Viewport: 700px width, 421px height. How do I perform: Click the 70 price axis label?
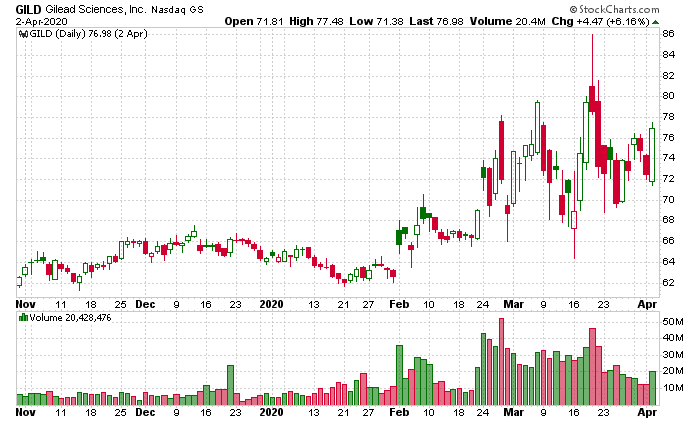click(668, 200)
